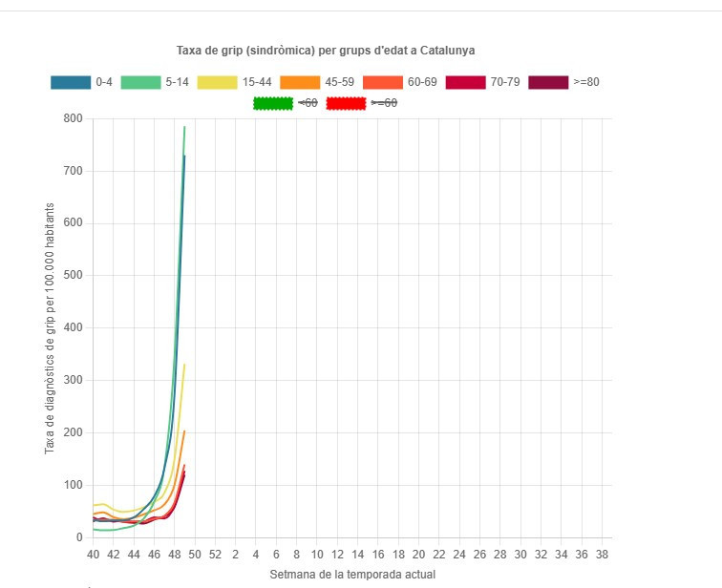Click the orange 45-59 legend swatch
722x588 pixels.
coord(300,82)
